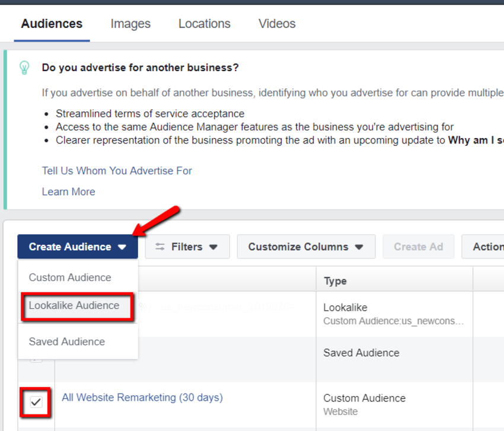
Task: Open the Actions menu button
Action: [x=483, y=247]
